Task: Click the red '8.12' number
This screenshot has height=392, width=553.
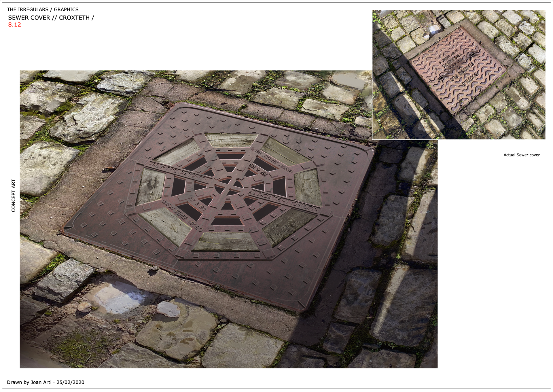Action: (x=15, y=25)
